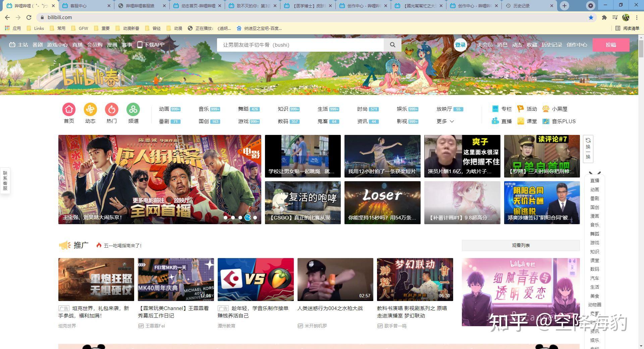
Task: Open new browser tab
Action: tap(565, 6)
